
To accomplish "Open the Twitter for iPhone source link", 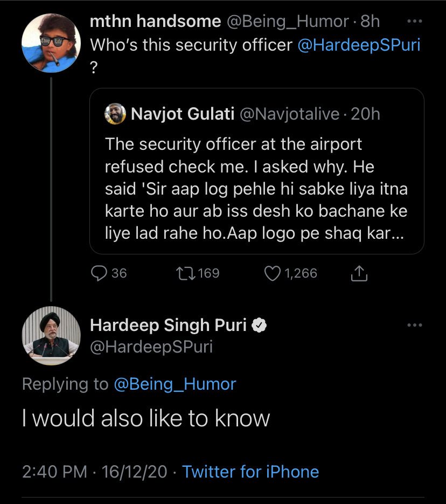I will click(250, 472).
